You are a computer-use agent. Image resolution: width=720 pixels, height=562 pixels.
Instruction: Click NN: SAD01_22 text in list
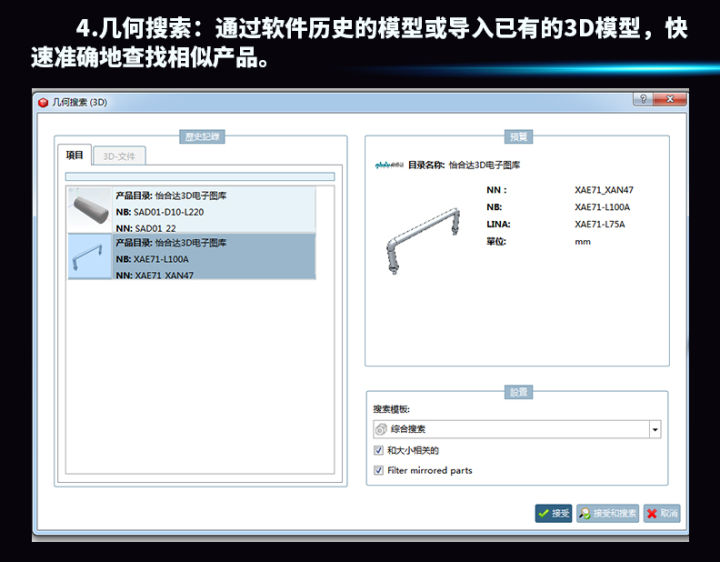[x=146, y=228]
